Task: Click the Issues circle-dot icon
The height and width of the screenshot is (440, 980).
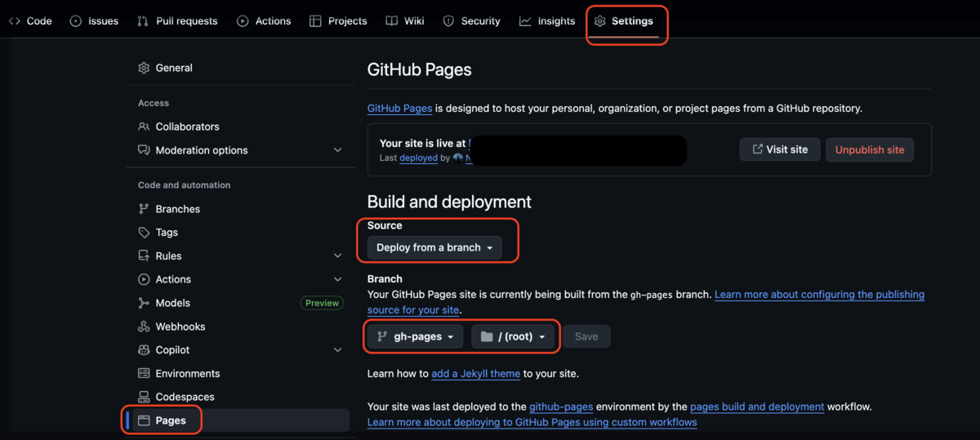Action: 76,21
